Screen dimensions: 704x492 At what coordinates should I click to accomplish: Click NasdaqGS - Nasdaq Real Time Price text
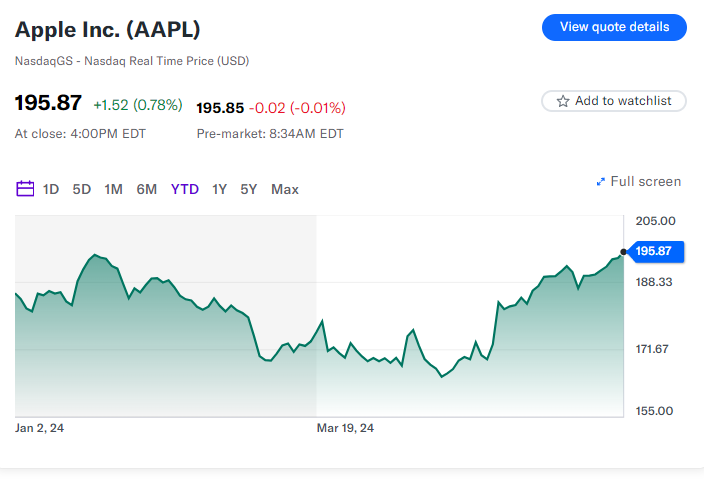(132, 61)
